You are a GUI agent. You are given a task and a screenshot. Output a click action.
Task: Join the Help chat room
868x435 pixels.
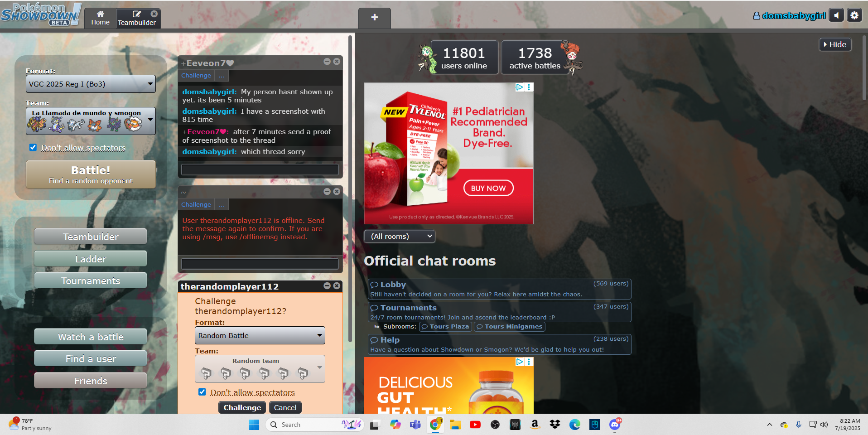[x=499, y=344]
